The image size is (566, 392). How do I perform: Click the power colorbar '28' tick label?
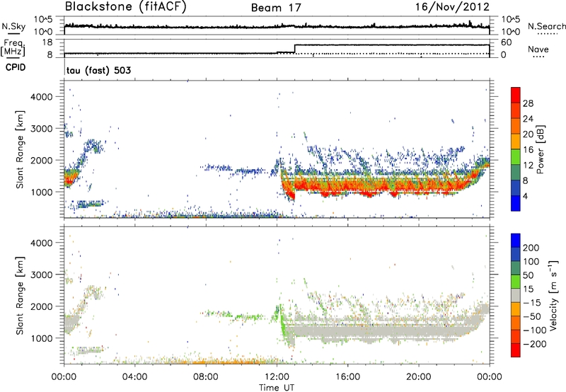[x=528, y=103]
